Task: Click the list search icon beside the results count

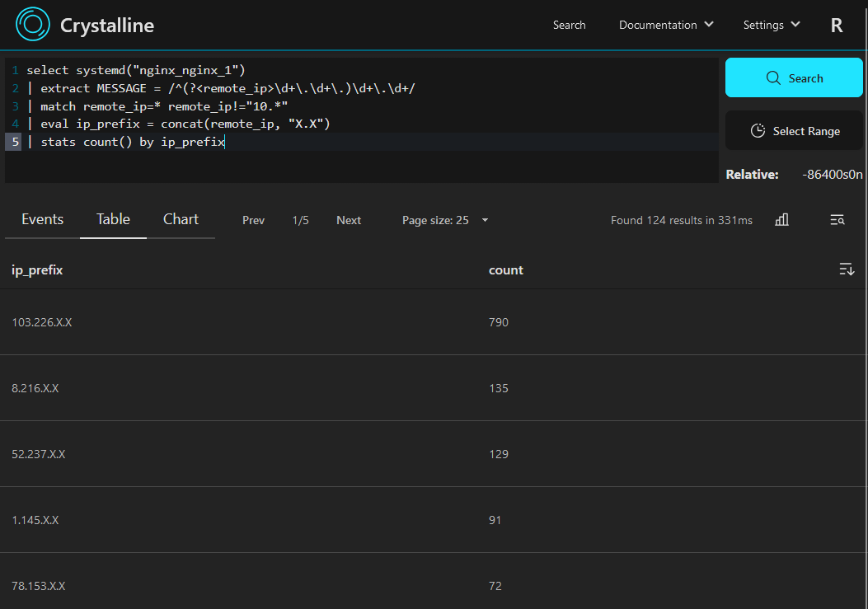Action: 837,220
